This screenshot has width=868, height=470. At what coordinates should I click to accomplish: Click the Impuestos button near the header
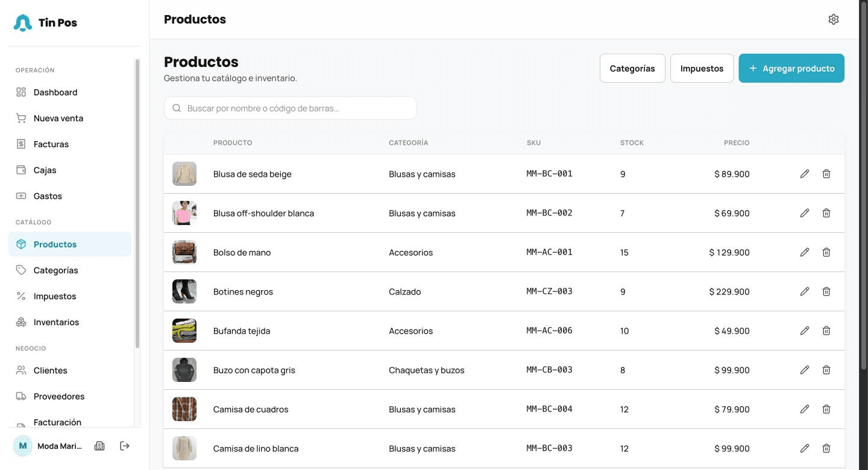tap(702, 68)
